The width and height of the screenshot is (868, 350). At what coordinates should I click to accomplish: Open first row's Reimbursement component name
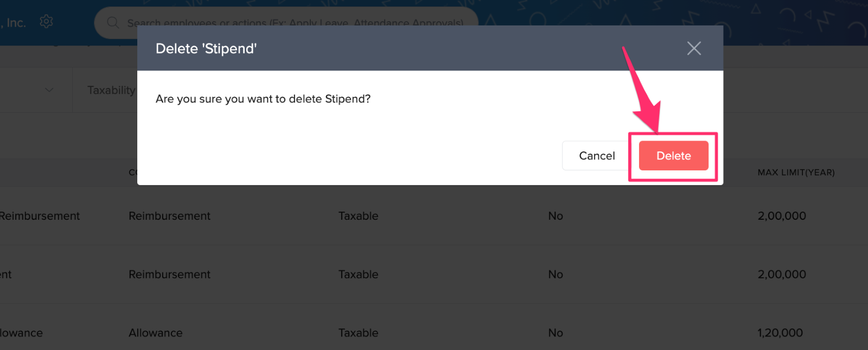pyautogui.click(x=40, y=216)
